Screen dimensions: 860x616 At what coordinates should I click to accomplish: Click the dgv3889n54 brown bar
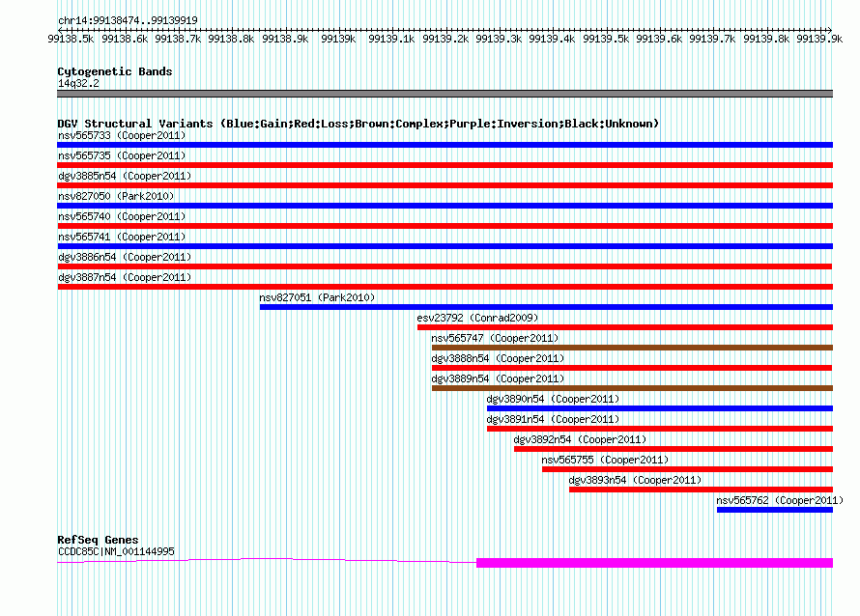[x=632, y=388]
